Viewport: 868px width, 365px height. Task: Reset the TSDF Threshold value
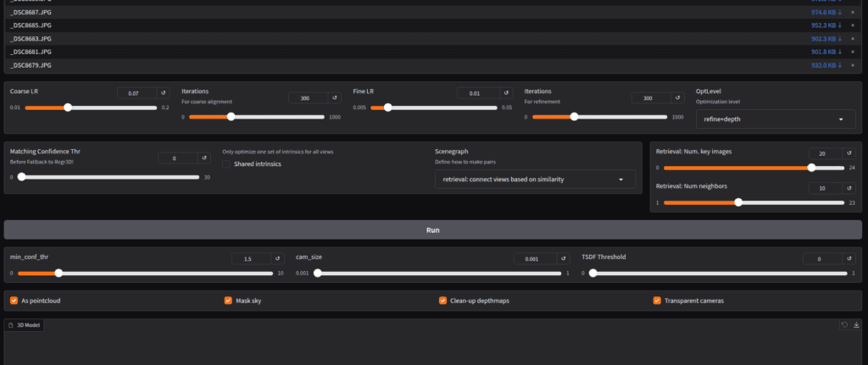pyautogui.click(x=850, y=259)
